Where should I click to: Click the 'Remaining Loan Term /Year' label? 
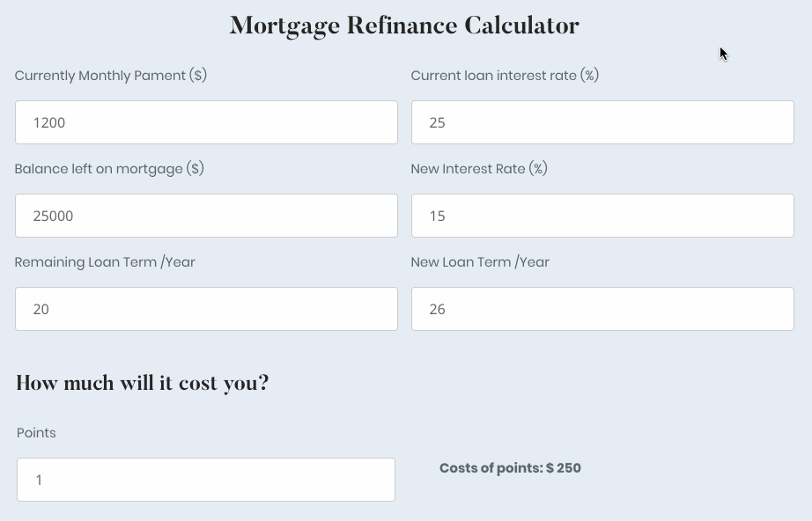point(105,262)
